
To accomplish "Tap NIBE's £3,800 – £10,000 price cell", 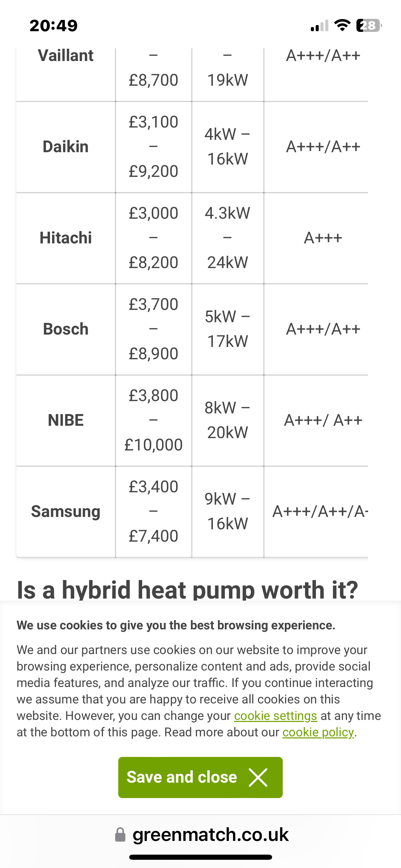I will tap(153, 420).
